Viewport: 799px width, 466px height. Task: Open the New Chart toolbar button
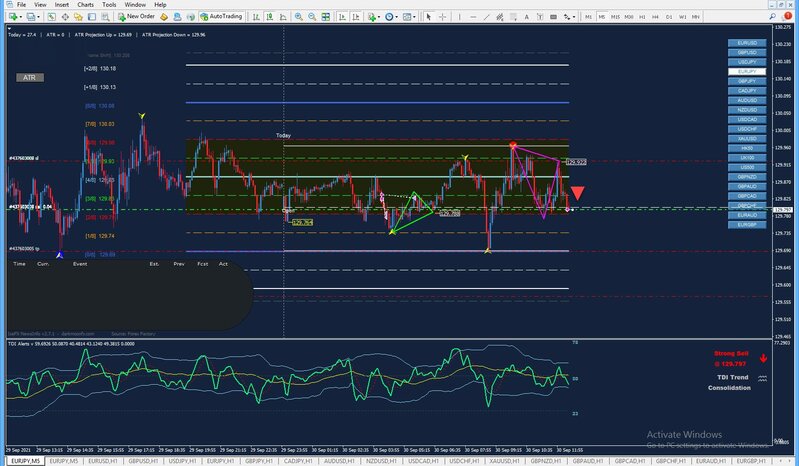[x=14, y=17]
